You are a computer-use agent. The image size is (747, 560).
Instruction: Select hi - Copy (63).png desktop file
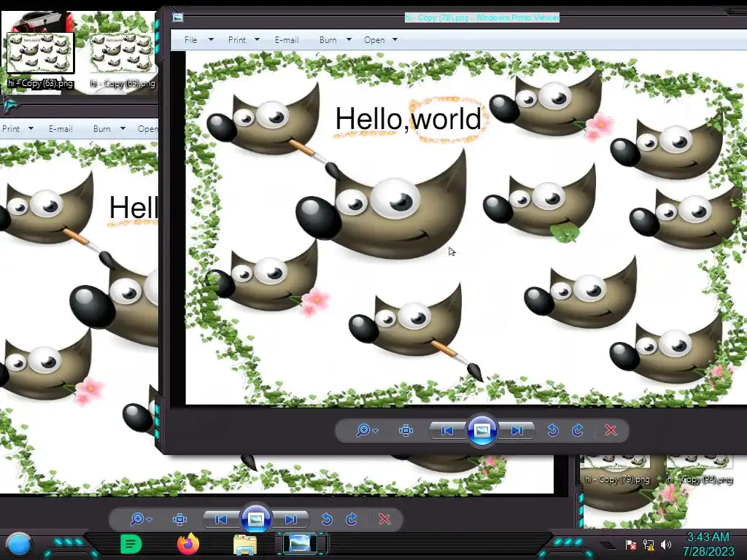(x=40, y=61)
